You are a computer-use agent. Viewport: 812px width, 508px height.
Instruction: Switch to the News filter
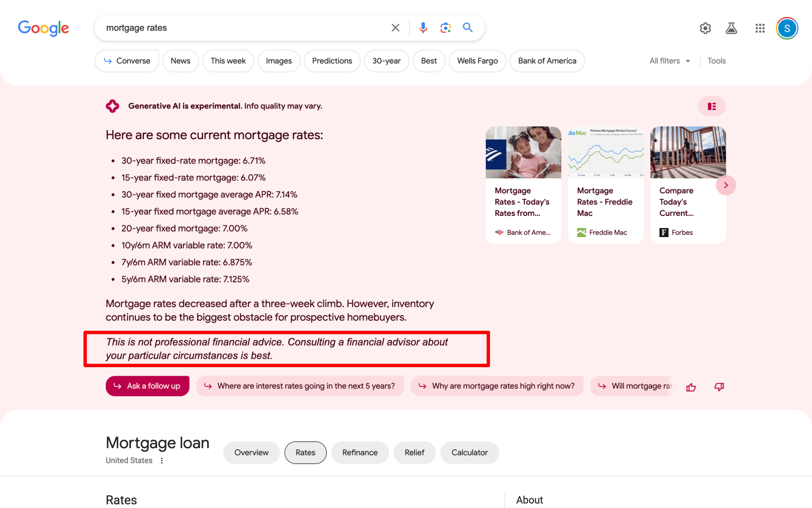click(x=180, y=61)
